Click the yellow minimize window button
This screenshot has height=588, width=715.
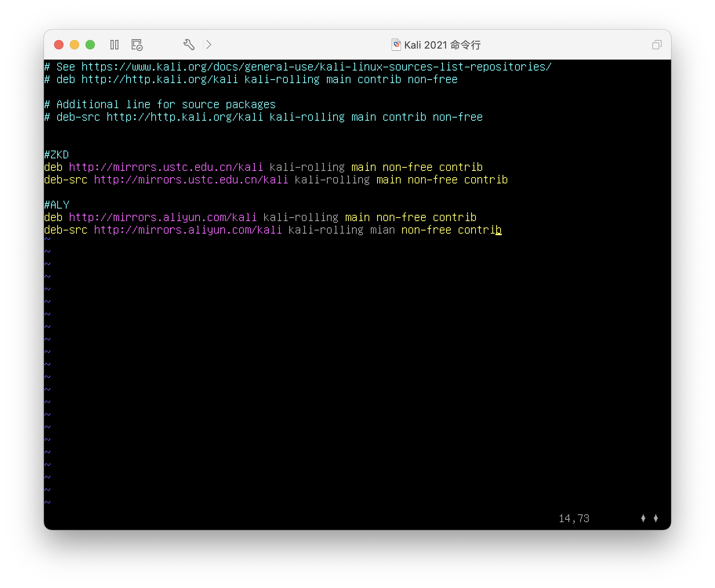(74, 45)
